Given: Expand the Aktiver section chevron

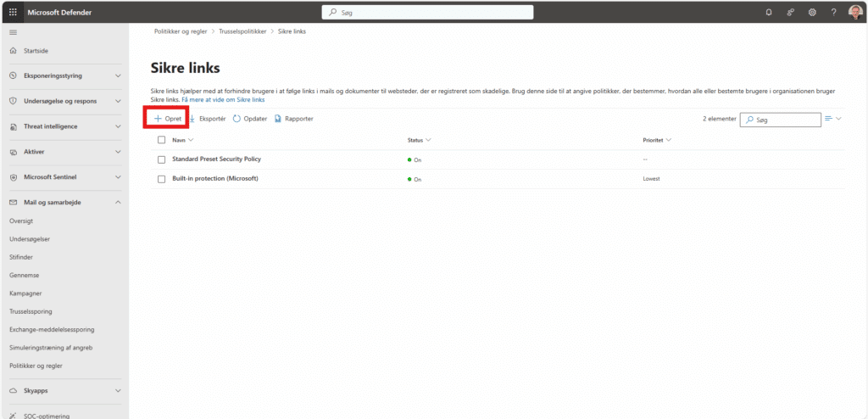Looking at the screenshot, I should point(118,152).
